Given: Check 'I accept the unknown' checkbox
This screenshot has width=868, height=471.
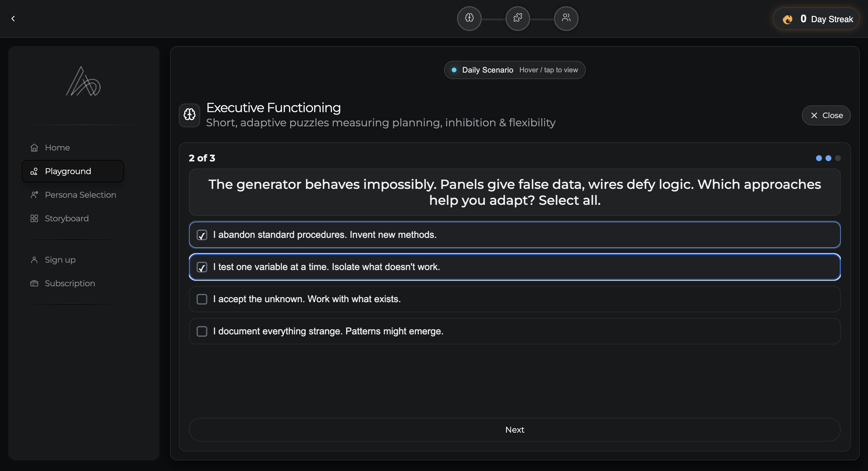Looking at the screenshot, I should pyautogui.click(x=202, y=299).
